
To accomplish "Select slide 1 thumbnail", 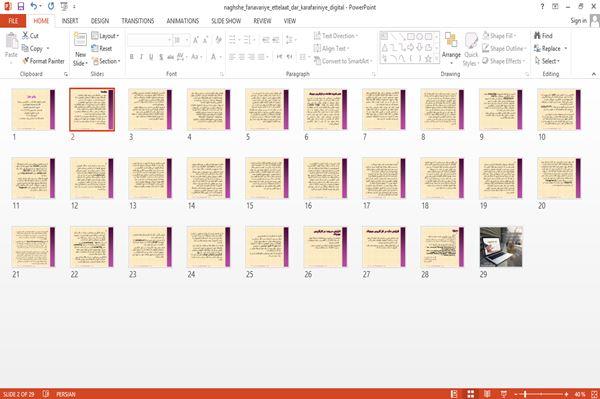I will (x=33, y=109).
